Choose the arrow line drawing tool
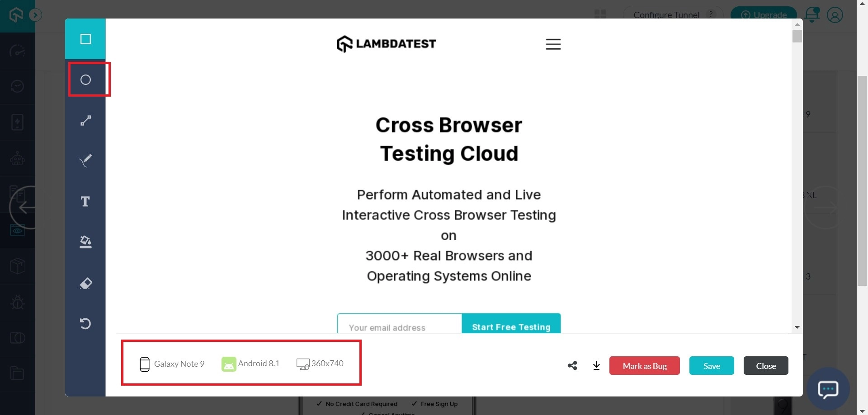Screen dimensions: 868x415 coord(85,121)
